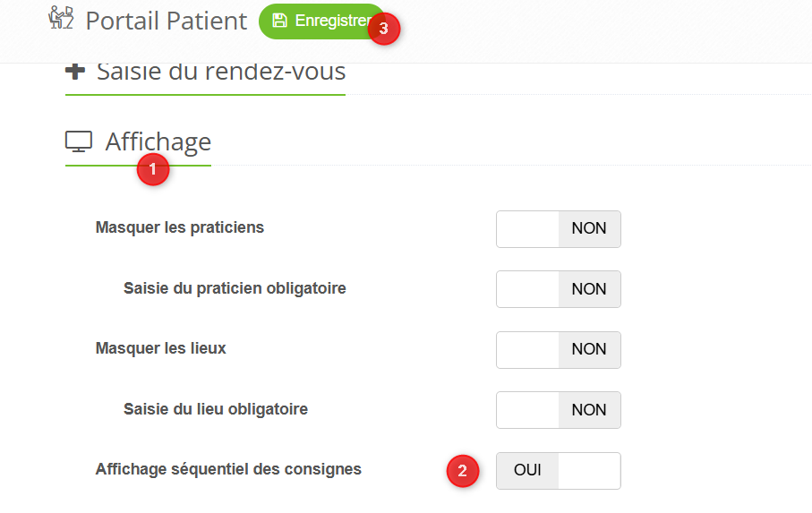Turn on Saisie du lieu obligatoire toggle

(x=558, y=410)
